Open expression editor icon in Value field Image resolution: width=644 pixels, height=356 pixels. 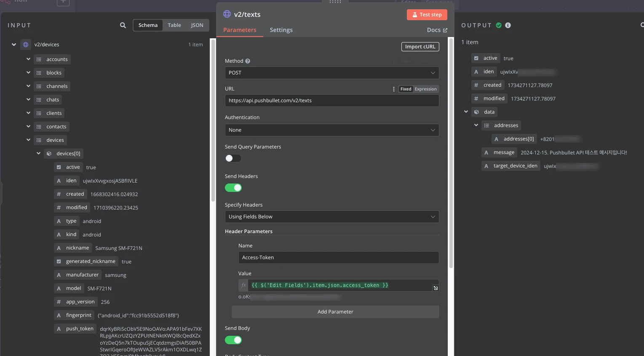pyautogui.click(x=436, y=288)
